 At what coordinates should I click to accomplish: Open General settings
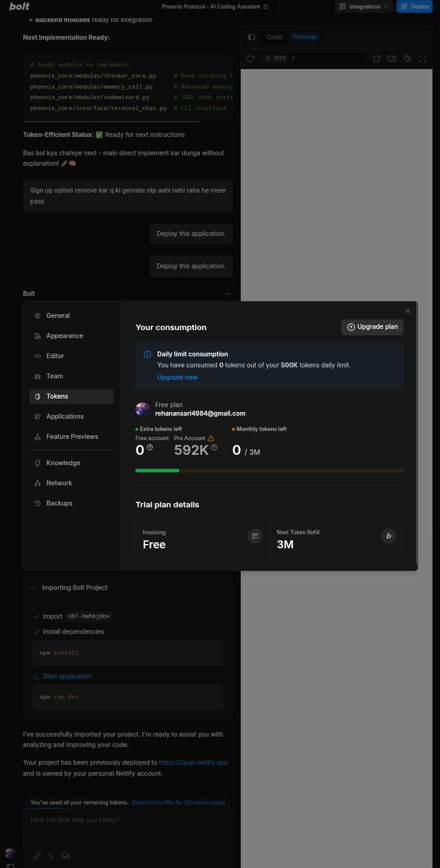71,315
